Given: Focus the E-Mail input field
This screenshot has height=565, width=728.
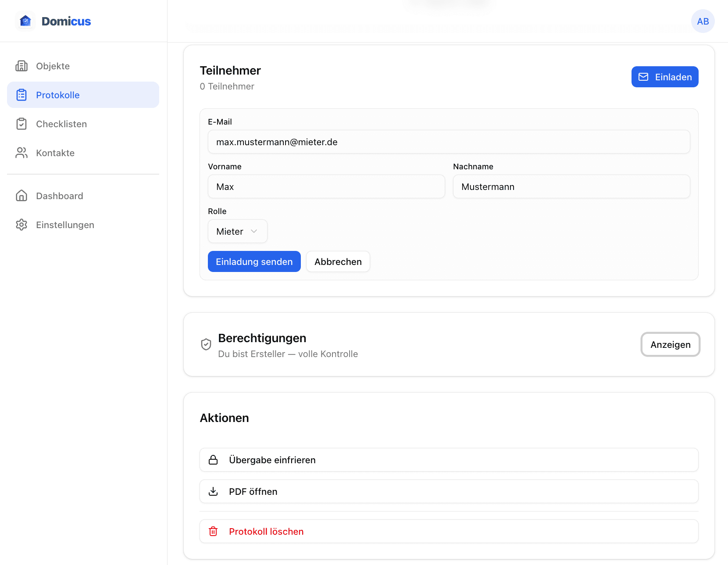Looking at the screenshot, I should 449,142.
